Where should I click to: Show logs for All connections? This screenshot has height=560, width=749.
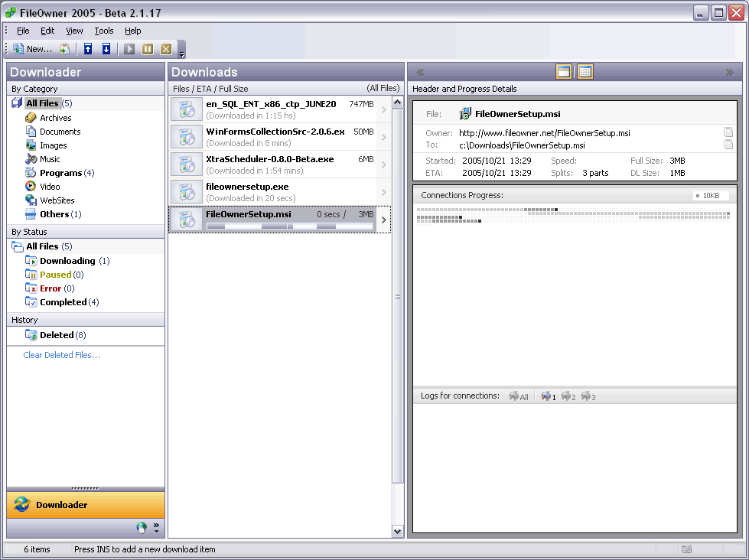tap(519, 396)
